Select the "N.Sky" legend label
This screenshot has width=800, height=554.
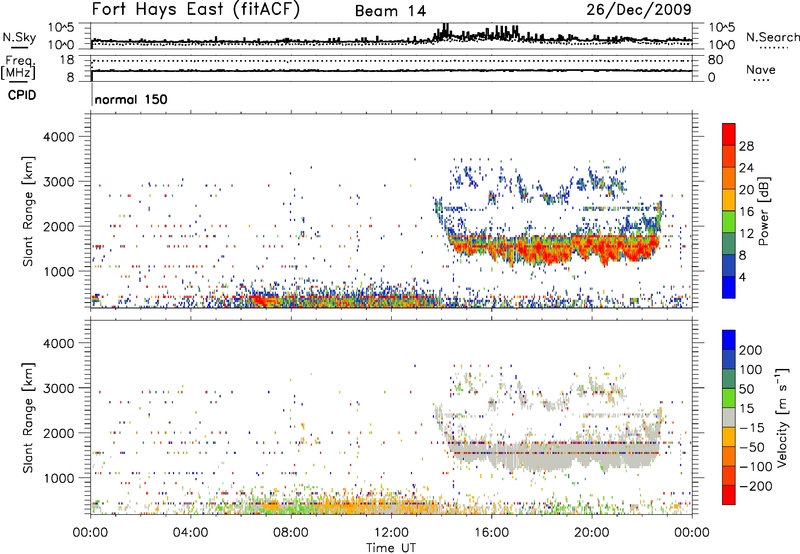(19, 37)
